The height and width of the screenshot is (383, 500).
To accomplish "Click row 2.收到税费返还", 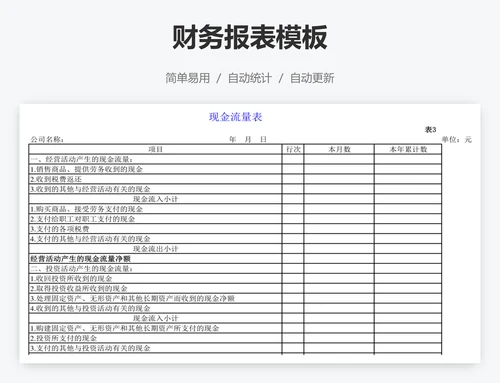I will (x=235, y=179).
